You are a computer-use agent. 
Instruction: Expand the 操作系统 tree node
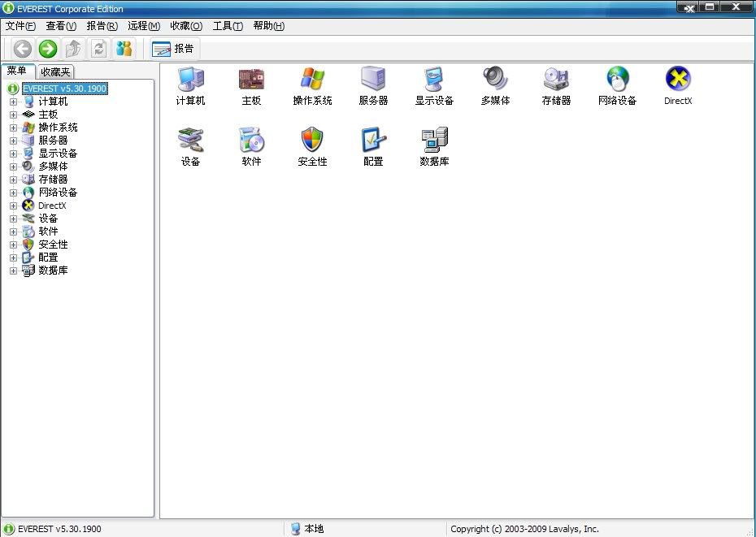13,128
